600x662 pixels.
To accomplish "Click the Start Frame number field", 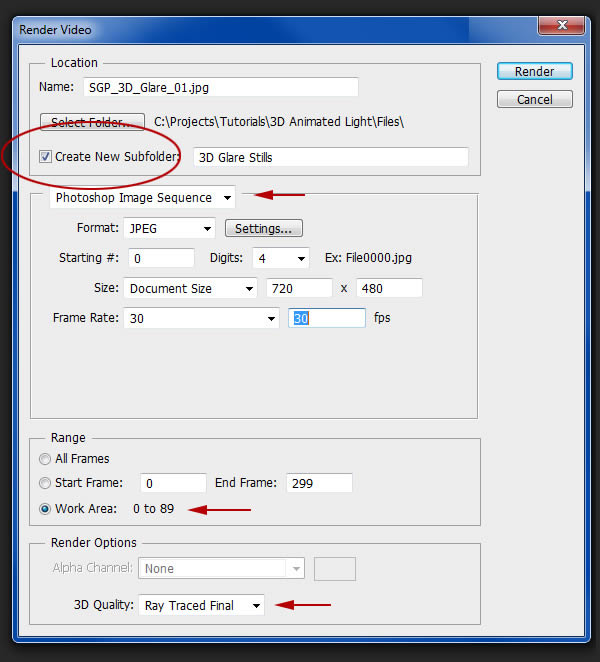I will click(x=173, y=483).
